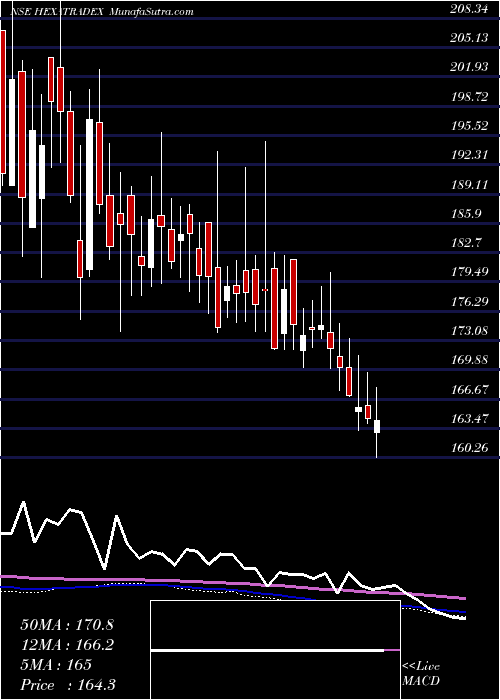This screenshot has width=500, height=700.
Task: Click the Price : 164.3 reading
Action: 69,685
